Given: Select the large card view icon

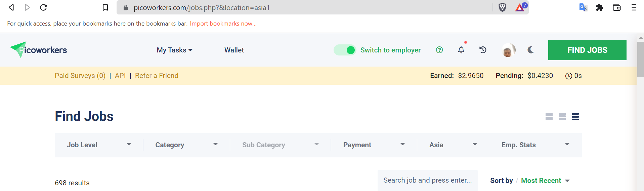Looking at the screenshot, I should pos(549,116).
